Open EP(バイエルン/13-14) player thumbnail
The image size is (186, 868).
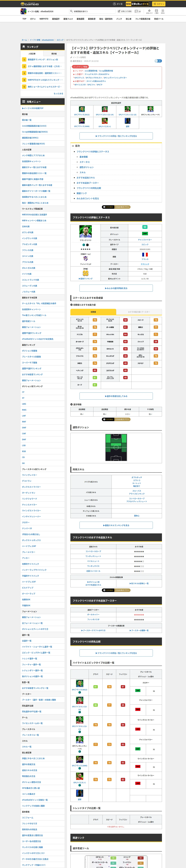point(105,109)
